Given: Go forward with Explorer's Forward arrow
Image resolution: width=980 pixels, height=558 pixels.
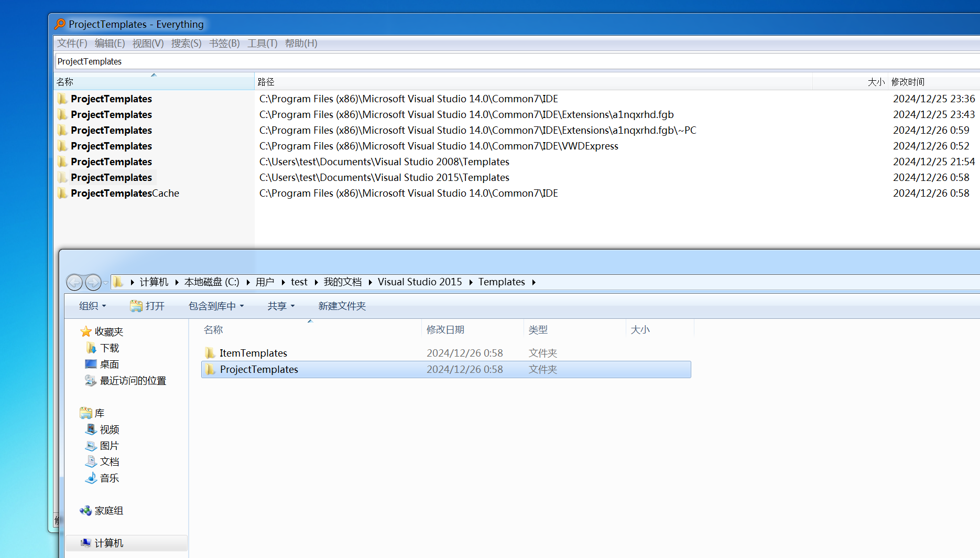Looking at the screenshot, I should click(93, 282).
